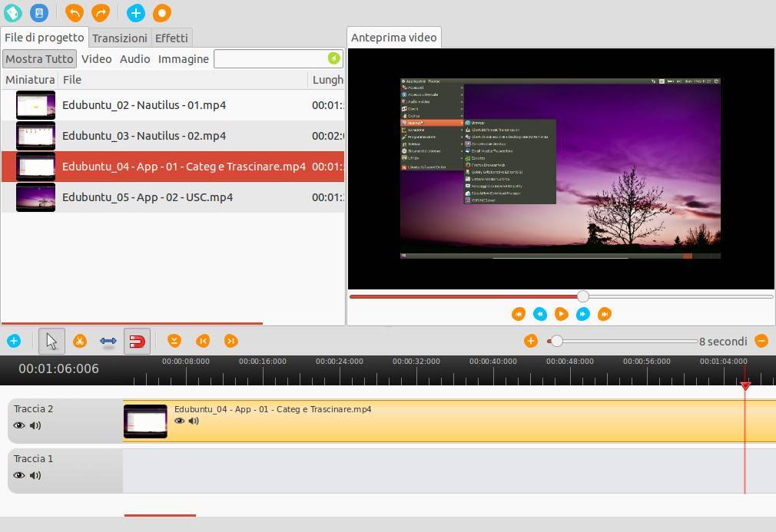The height and width of the screenshot is (532, 776).
Task: Click the rewind playback button
Action: pyautogui.click(x=540, y=314)
